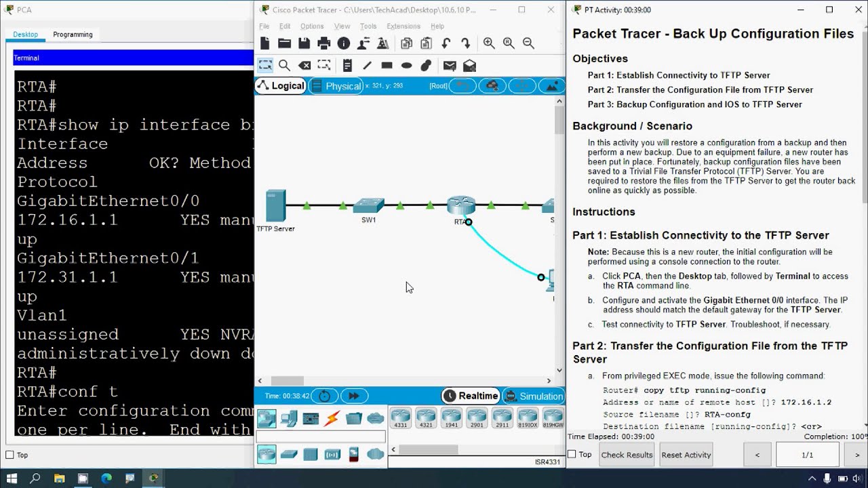Create a new Packet Tracer file
The image size is (868, 488).
click(x=265, y=43)
